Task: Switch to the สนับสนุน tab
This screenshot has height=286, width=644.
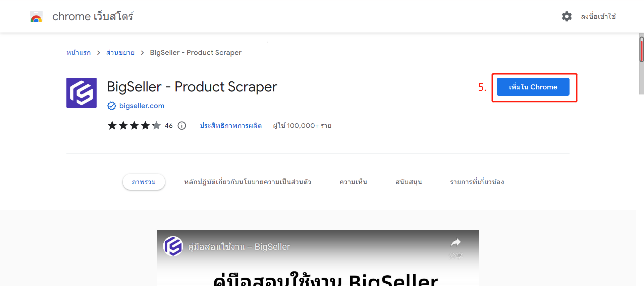Action: coord(409,182)
